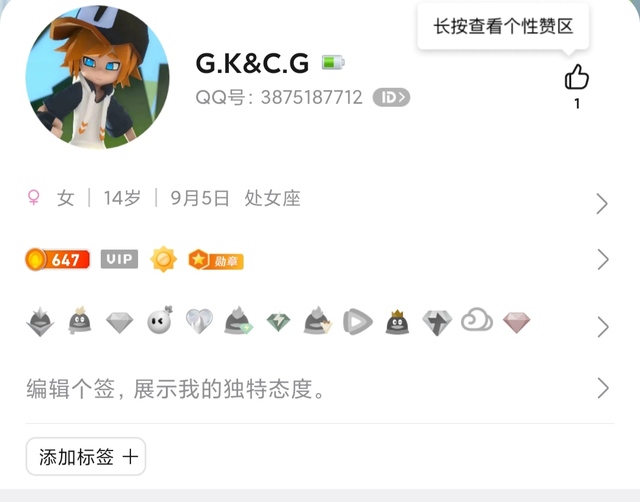Click the green battery status icon

click(x=333, y=62)
